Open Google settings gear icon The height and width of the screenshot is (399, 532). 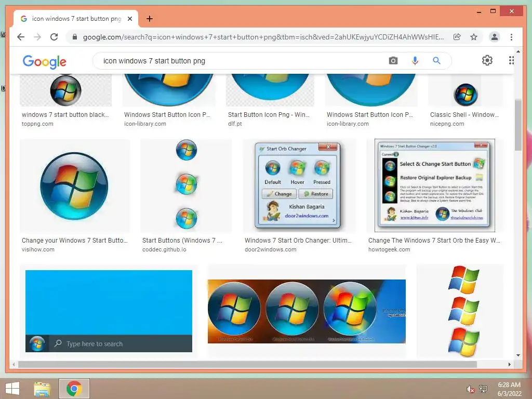point(487,60)
